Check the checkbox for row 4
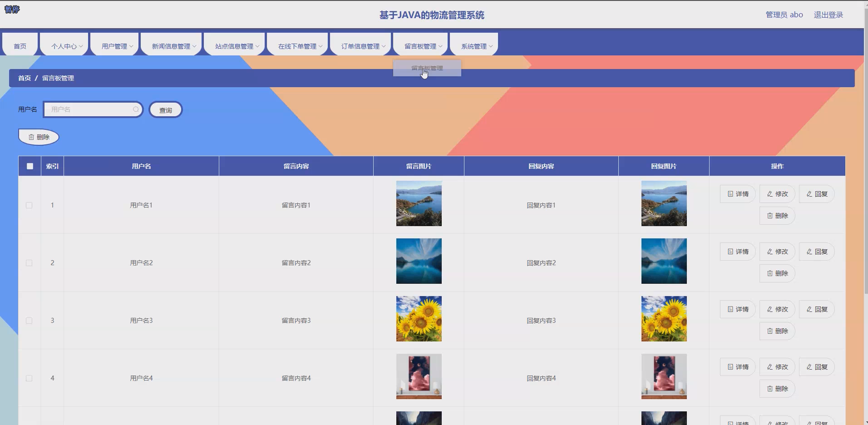This screenshot has width=868, height=425. 29,378
